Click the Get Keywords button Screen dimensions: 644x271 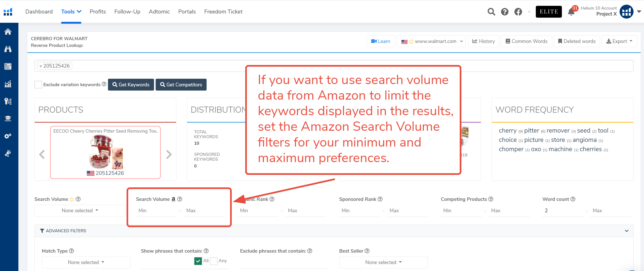pyautogui.click(x=131, y=85)
